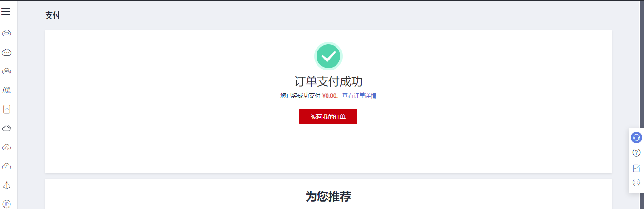Open the smiley face survey icon
The image size is (644, 209).
pyautogui.click(x=636, y=182)
